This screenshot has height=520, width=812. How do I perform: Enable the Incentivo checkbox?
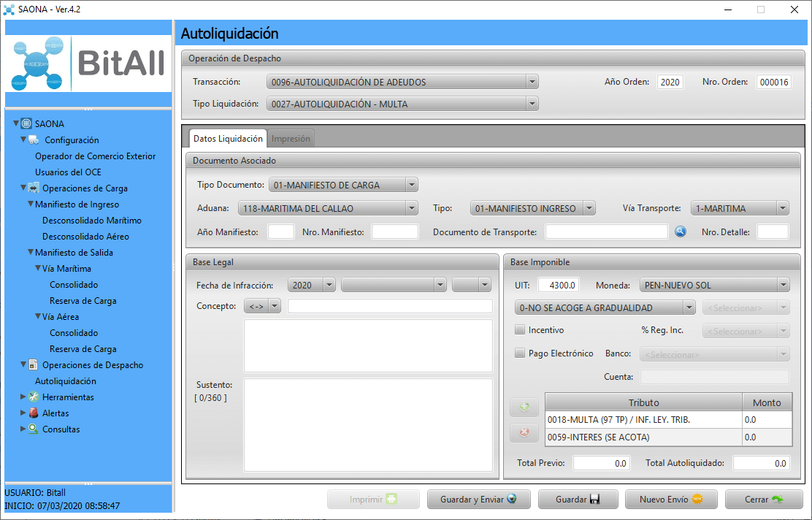pos(520,330)
